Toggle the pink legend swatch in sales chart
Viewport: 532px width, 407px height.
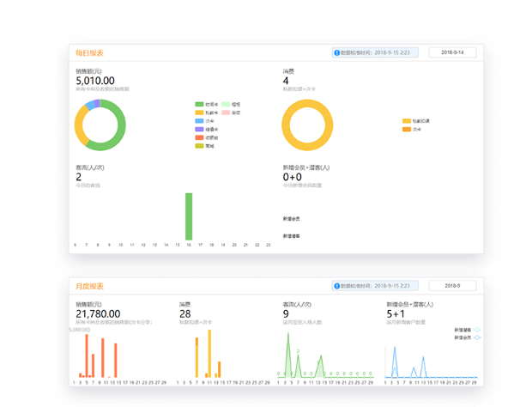(226, 112)
